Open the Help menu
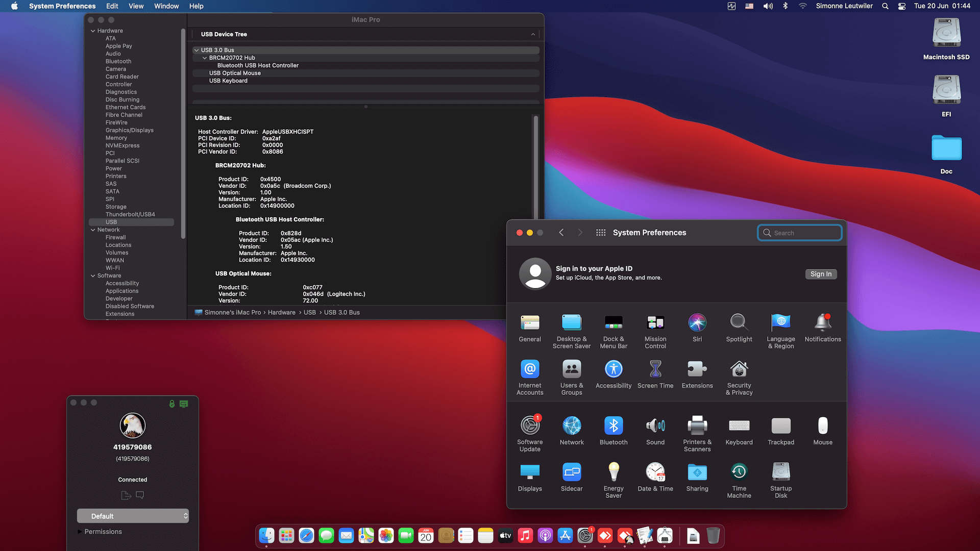Image resolution: width=980 pixels, height=551 pixels. pos(197,6)
